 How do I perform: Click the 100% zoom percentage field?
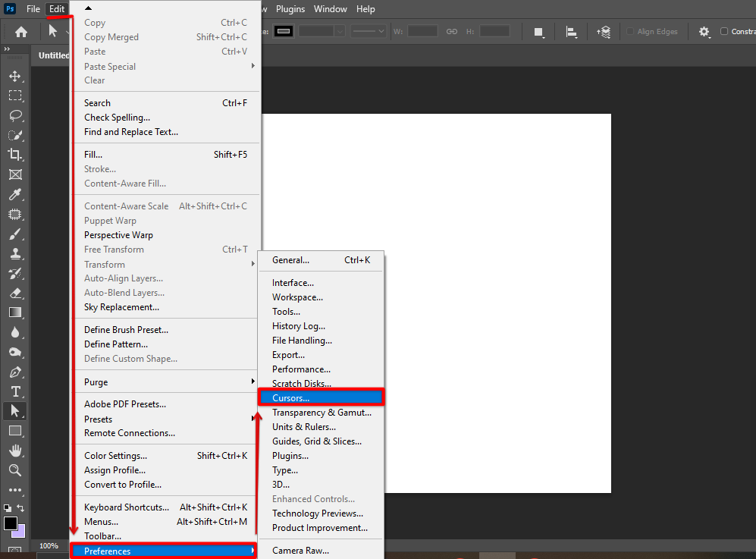[x=49, y=545]
